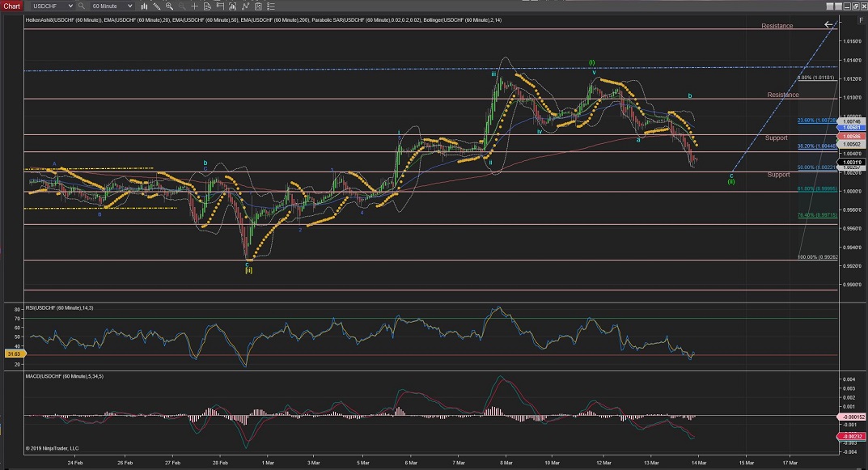Click the top Resistance line label
Image resolution: width=868 pixels, height=470 pixels.
coord(777,26)
